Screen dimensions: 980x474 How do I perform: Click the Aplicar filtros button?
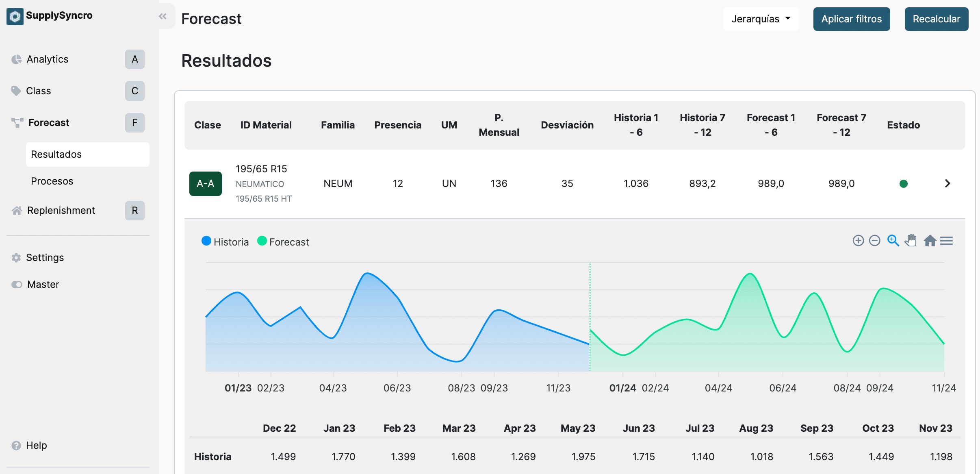click(851, 19)
